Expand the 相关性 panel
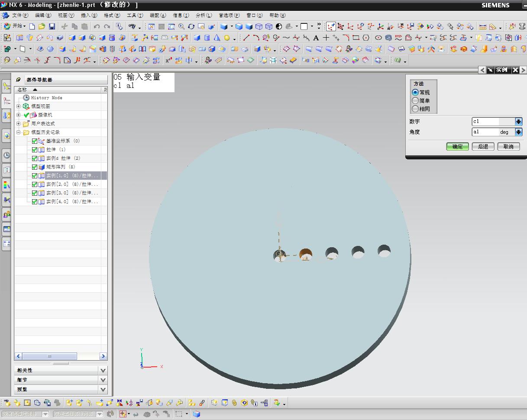 (x=103, y=370)
